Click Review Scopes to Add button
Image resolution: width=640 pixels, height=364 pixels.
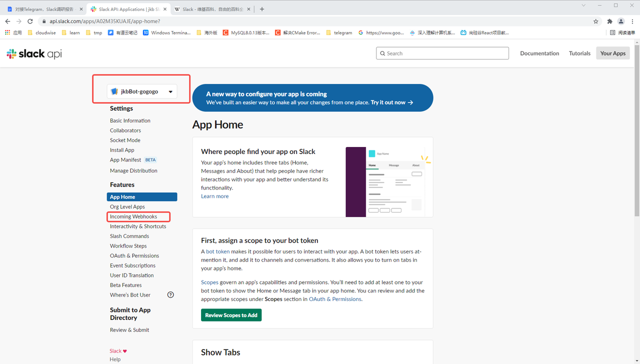click(x=231, y=315)
